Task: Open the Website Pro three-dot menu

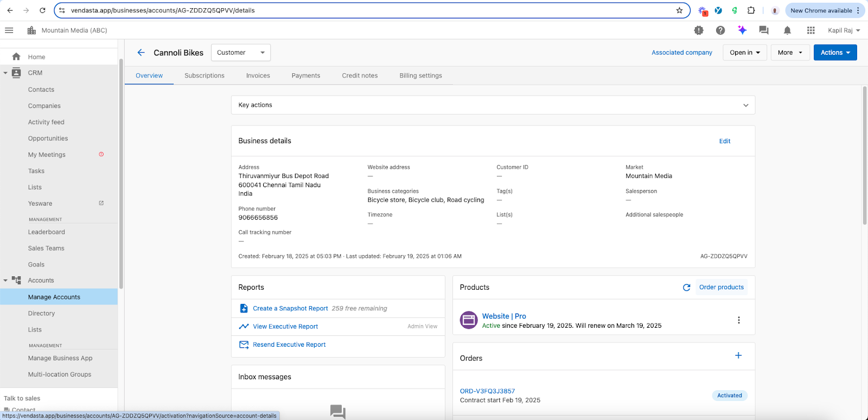Action: (738, 320)
